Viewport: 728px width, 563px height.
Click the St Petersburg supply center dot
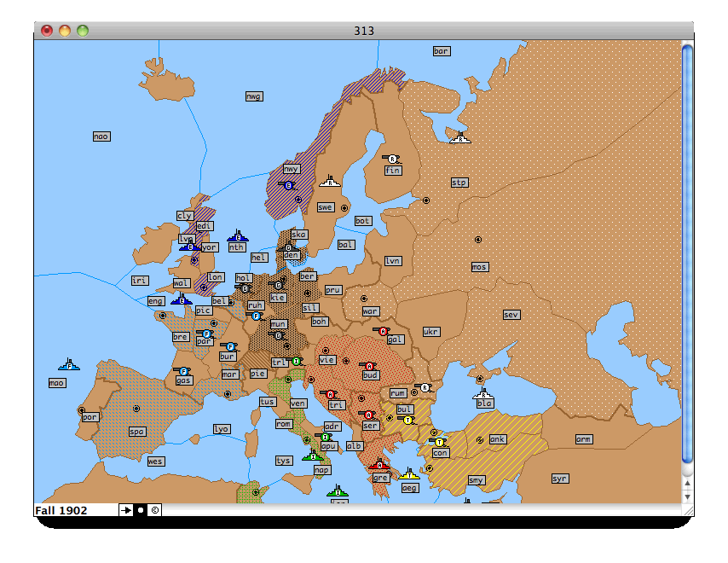pos(425,200)
